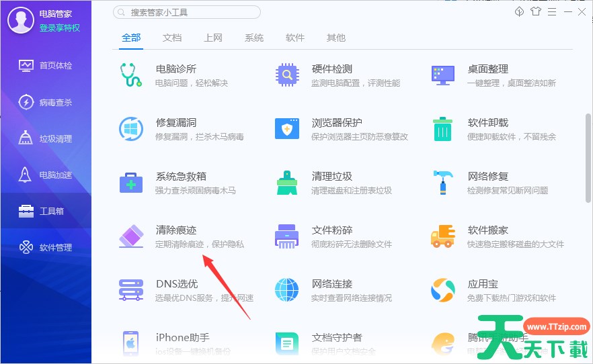Screen dimensions: 593x364
Task: Click the 电脑诊所 title text
Action: click(176, 69)
